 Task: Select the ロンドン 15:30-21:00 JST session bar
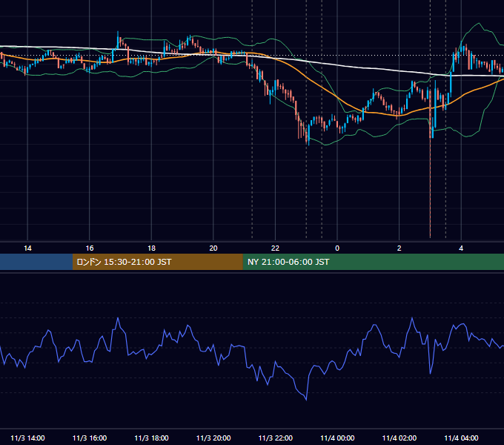pos(157,262)
